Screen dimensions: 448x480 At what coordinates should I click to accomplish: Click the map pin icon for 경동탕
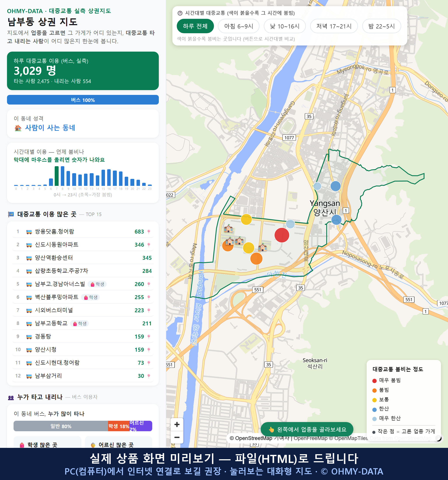tap(149, 337)
